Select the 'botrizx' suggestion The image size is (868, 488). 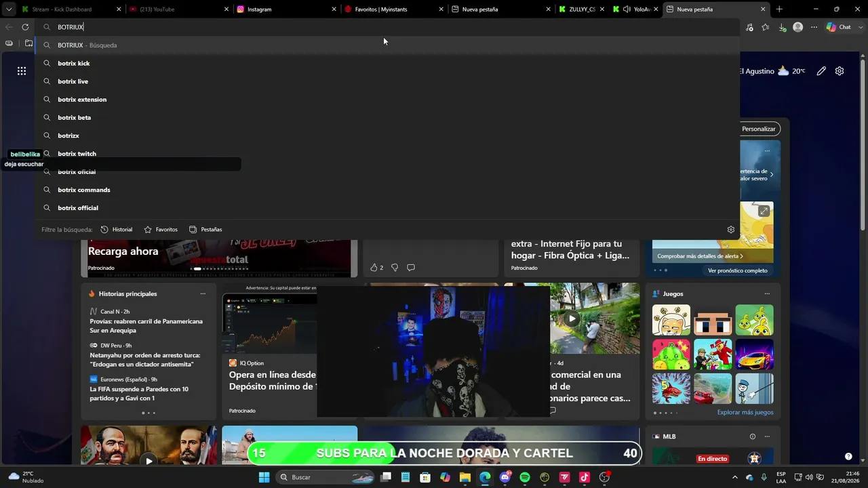point(387,136)
